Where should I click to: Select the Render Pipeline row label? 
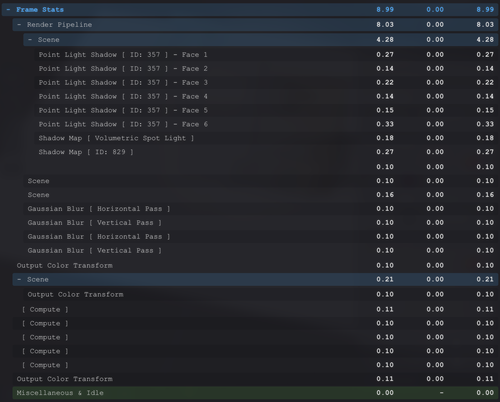(x=59, y=25)
